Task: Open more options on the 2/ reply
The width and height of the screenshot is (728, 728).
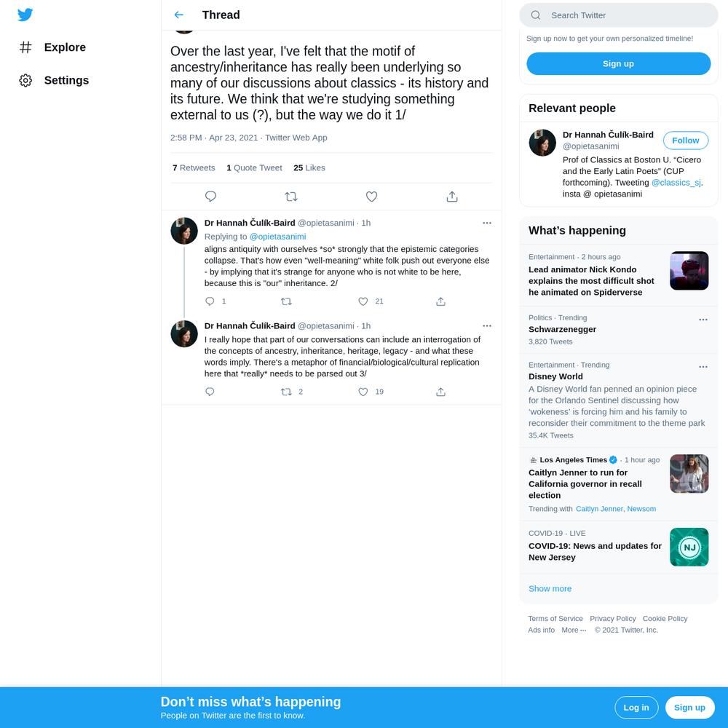Action: point(486,223)
